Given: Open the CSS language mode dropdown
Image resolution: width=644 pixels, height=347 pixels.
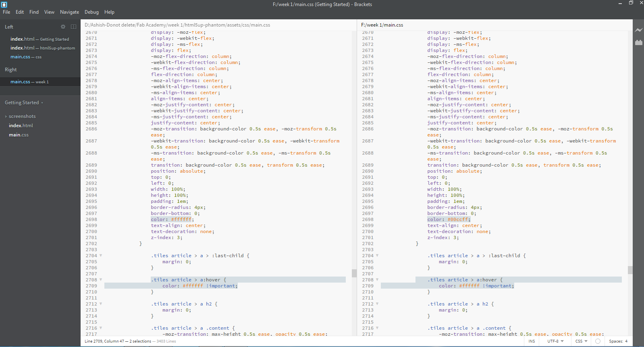Looking at the screenshot, I should point(581,341).
